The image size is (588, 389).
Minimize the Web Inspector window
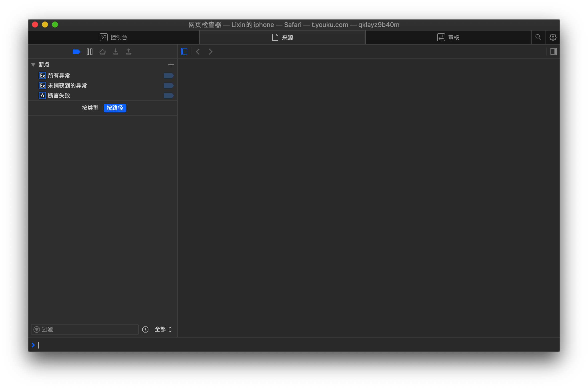[x=45, y=24]
